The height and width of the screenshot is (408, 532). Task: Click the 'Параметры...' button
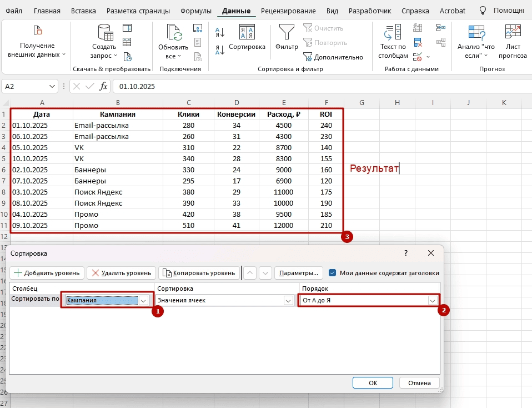tap(299, 273)
